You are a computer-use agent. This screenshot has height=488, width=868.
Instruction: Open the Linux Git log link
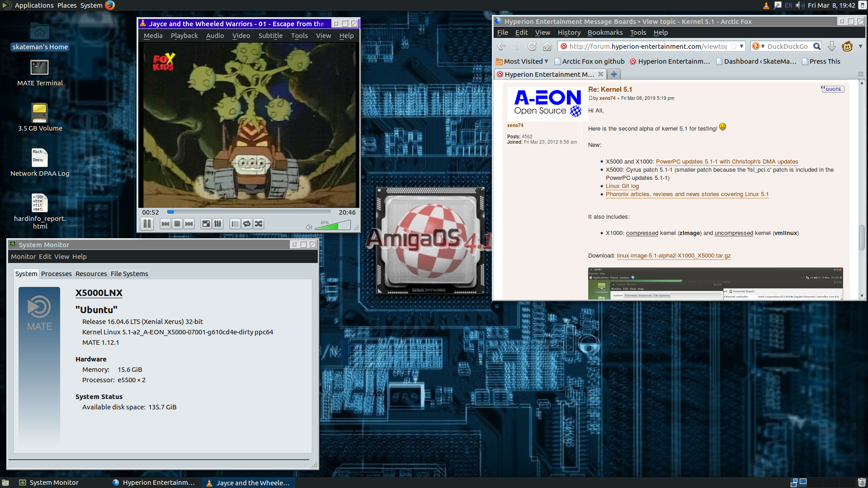(622, 186)
